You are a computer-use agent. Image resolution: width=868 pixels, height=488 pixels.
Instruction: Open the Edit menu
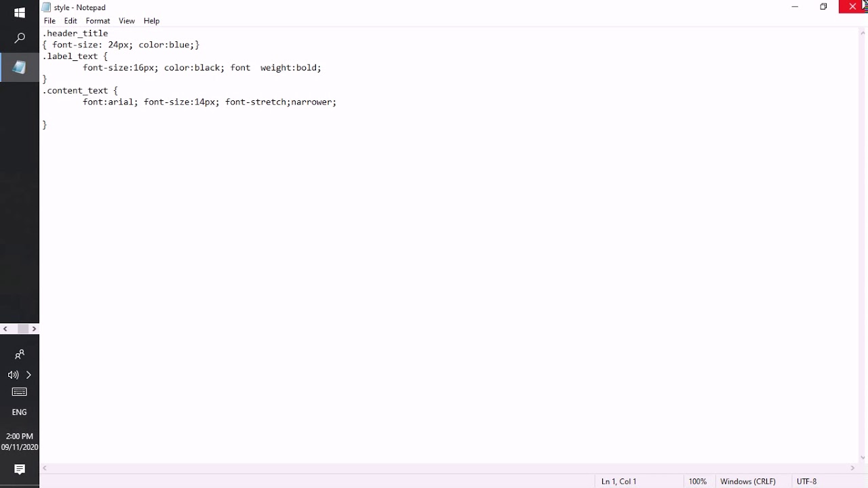71,21
